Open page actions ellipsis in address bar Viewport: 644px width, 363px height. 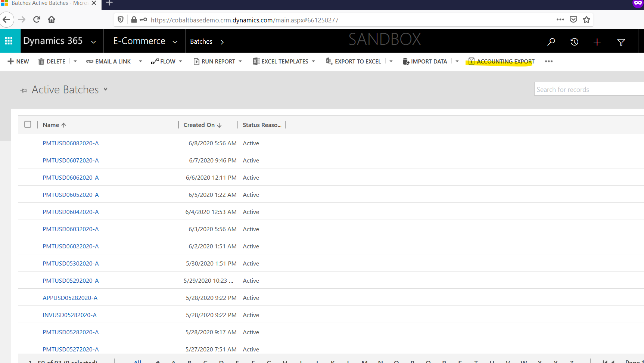(x=560, y=19)
